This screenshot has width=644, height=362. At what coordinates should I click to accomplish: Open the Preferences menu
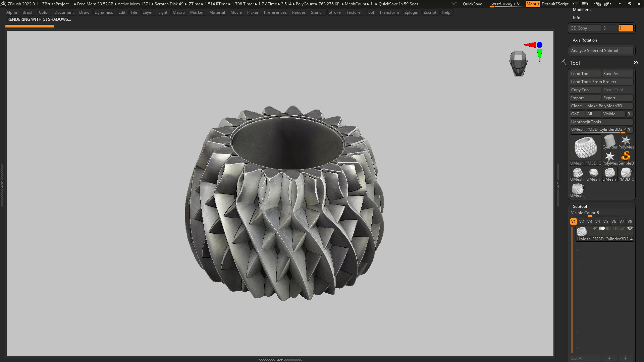pyautogui.click(x=275, y=12)
